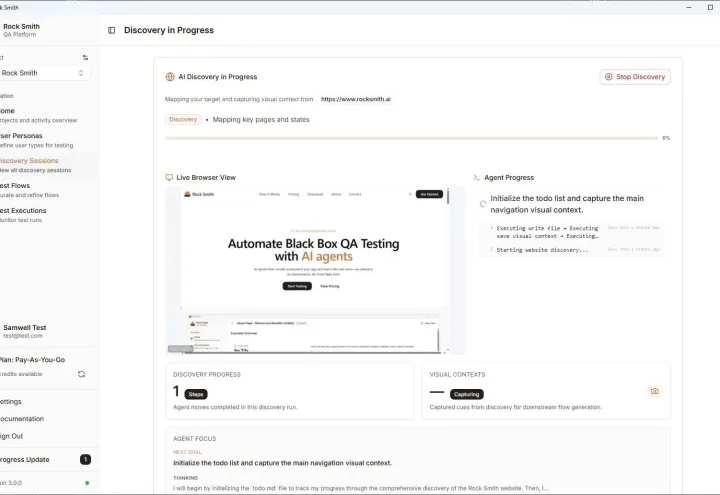This screenshot has height=495, width=720.
Task: Click the Start Testing button in the live preview
Action: [x=297, y=286]
